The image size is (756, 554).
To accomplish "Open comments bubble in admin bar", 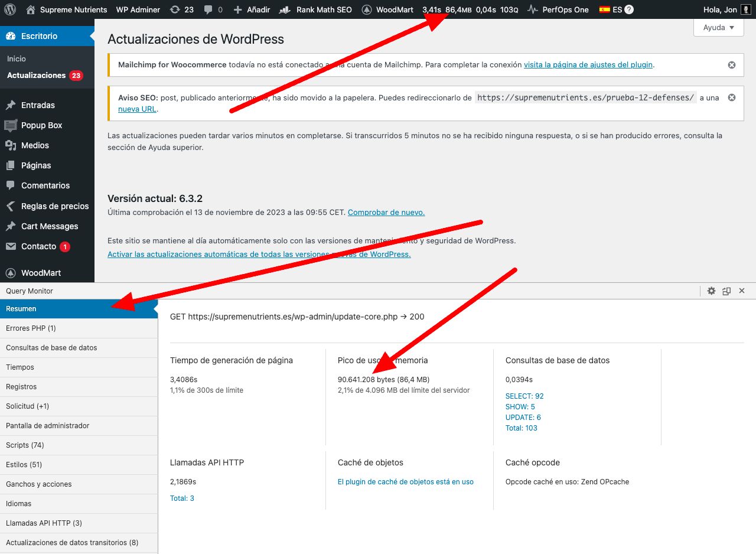I will (x=213, y=9).
